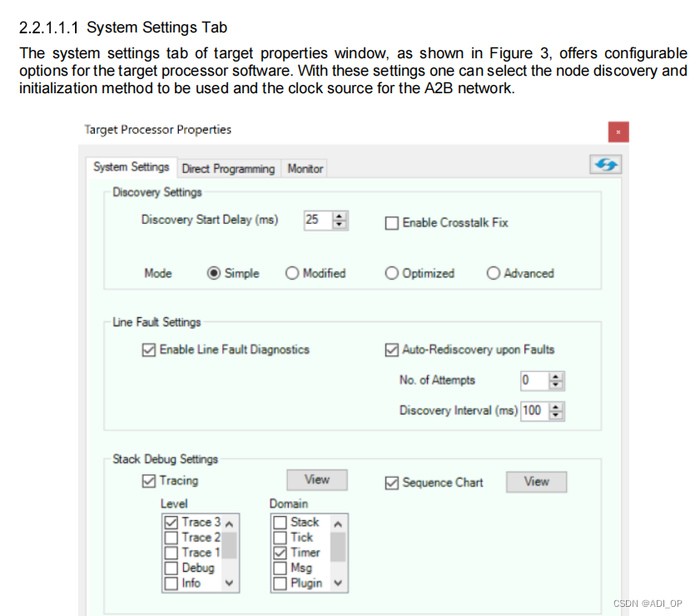Click the Discovery Start Delay value field

pyautogui.click(x=318, y=220)
